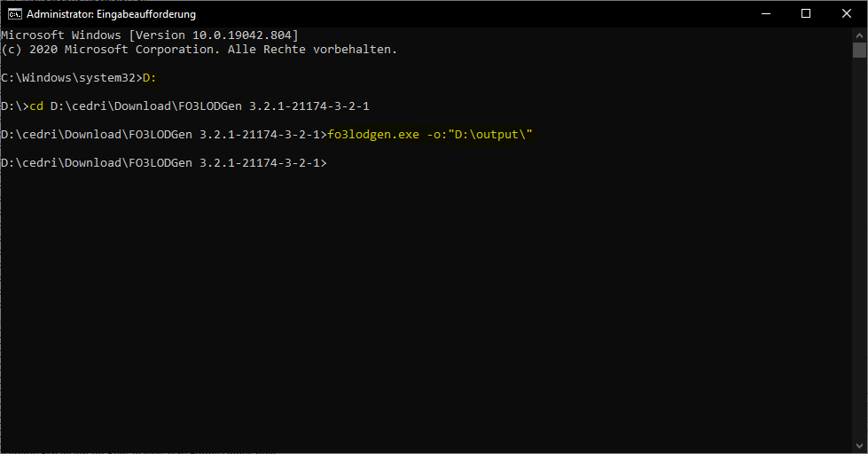Click the scrollbar down arrow
868x454 pixels.
(x=859, y=446)
